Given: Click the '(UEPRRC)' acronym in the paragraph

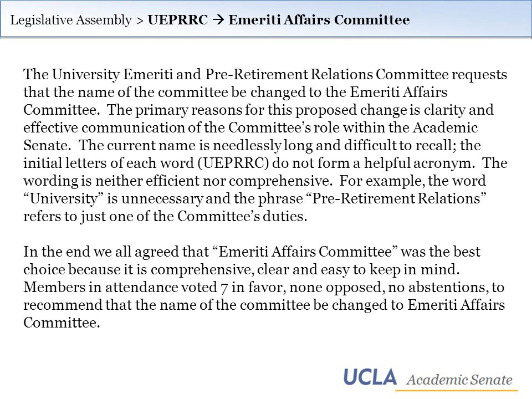Looking at the screenshot, I should [x=233, y=163].
